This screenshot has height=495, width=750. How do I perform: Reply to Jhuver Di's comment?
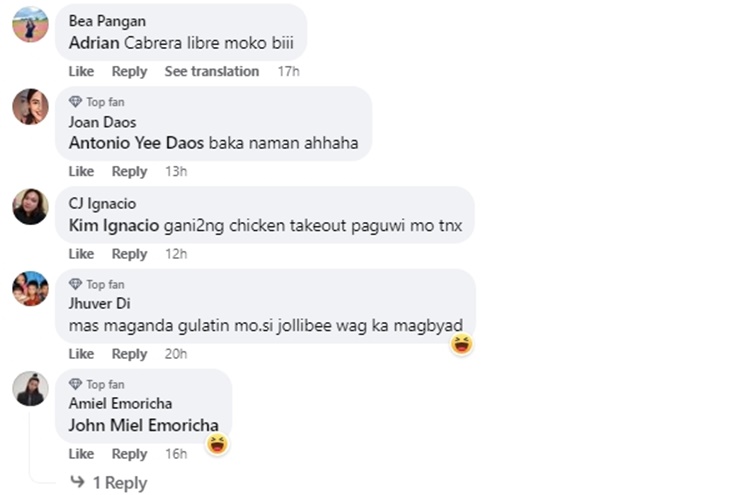click(129, 354)
